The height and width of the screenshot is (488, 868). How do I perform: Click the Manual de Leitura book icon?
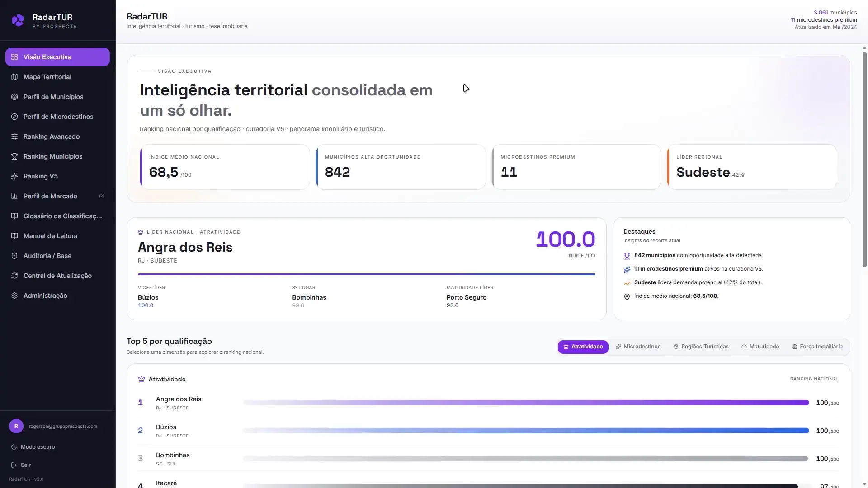14,236
